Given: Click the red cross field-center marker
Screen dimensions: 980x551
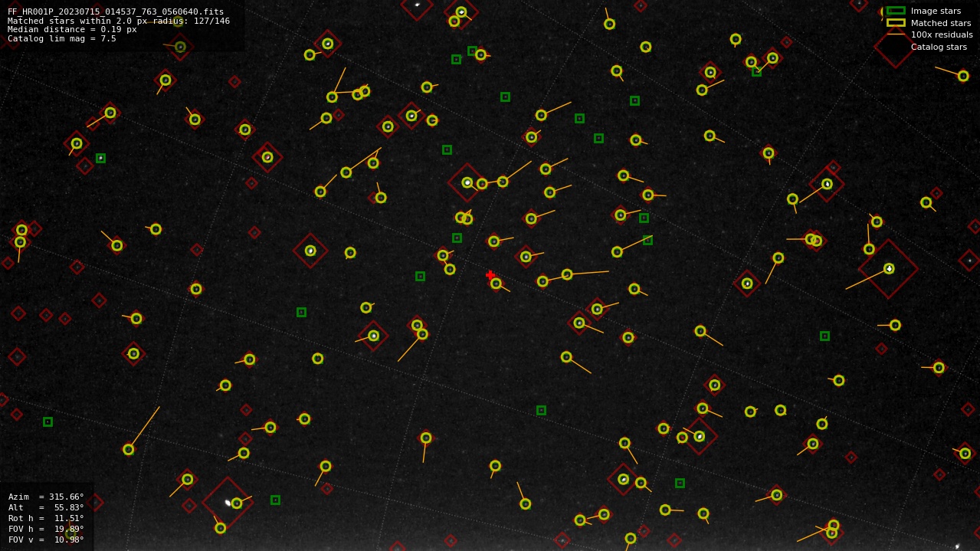Looking at the screenshot, I should click(490, 275).
